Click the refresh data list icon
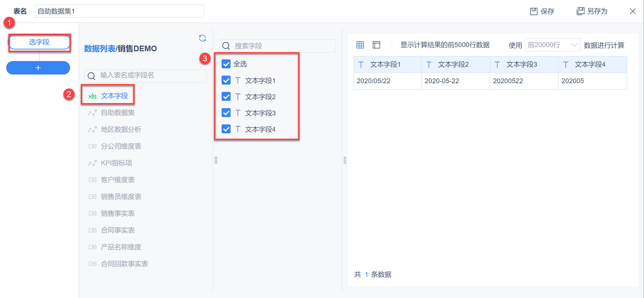 pos(202,38)
